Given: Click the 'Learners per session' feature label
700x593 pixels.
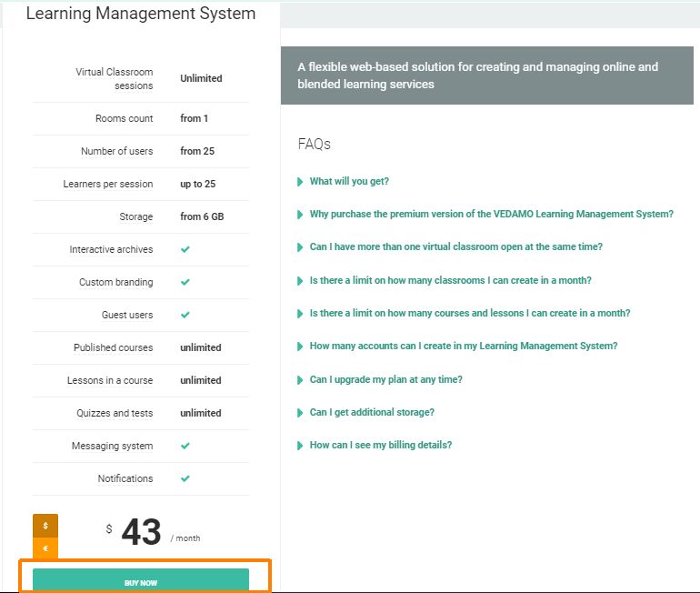Looking at the screenshot, I should coord(108,184).
